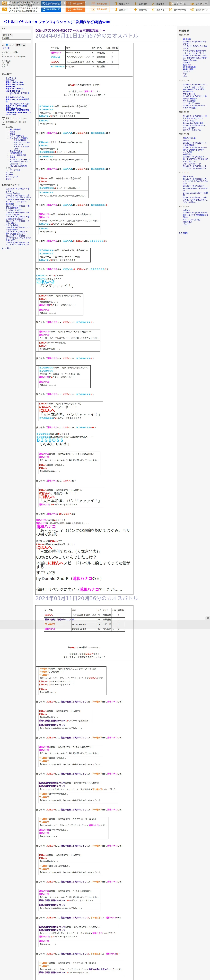Click the 編集する pencil icon in lower header row
This screenshot has width=210, height=980.
click(153, 9)
